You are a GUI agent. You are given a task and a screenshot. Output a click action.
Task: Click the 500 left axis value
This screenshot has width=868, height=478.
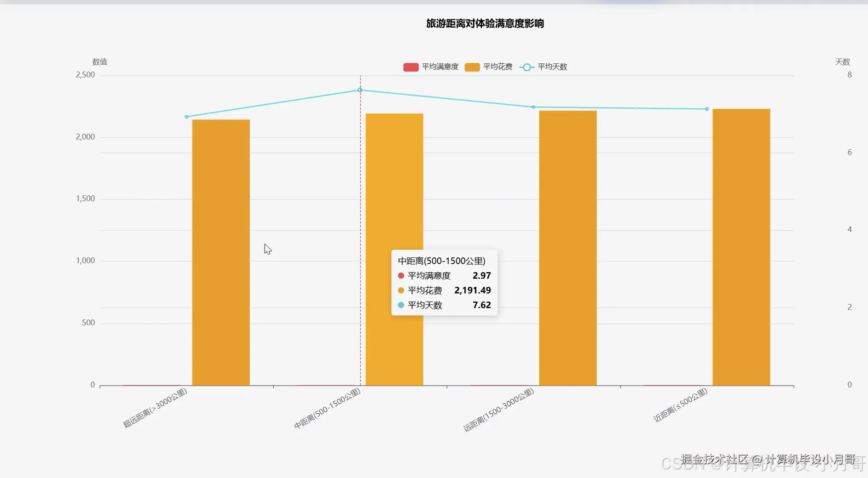88,323
